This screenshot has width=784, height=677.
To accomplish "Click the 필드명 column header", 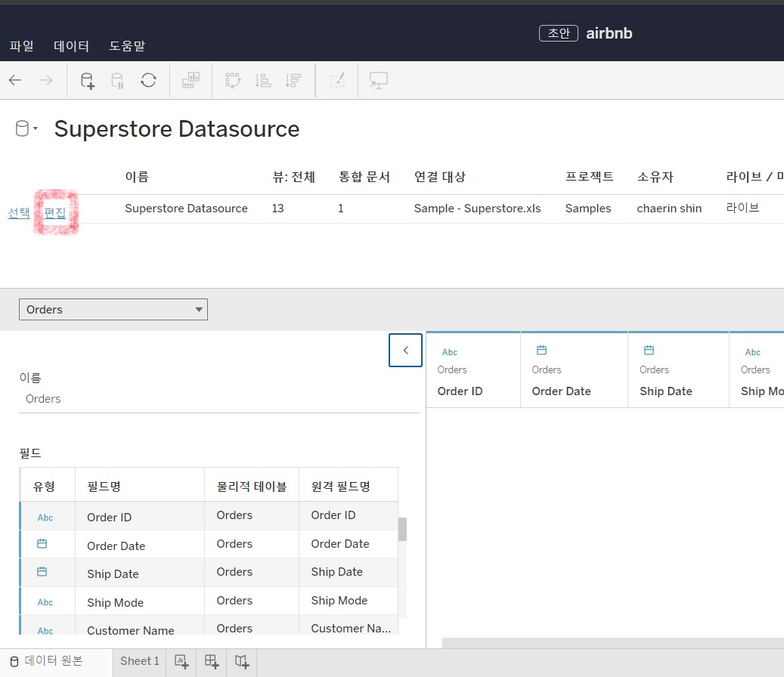I will [x=104, y=487].
